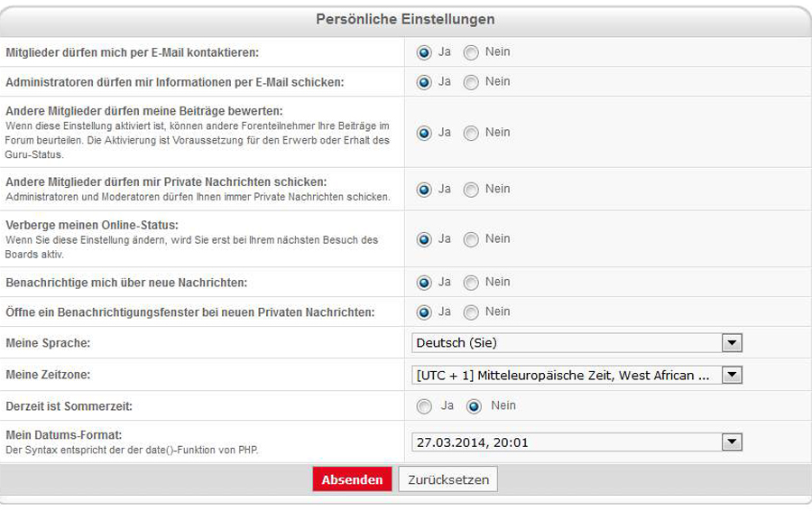Viewport: 812px width, 512px height.
Task: Select Nein for hiding online status
Action: click(471, 239)
